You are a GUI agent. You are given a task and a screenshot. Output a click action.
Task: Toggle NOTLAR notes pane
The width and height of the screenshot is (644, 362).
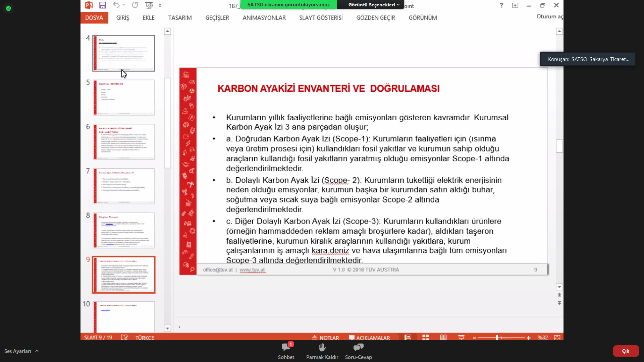(325, 338)
